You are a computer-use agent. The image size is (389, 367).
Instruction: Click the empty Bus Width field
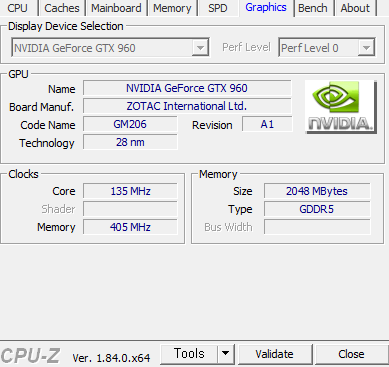(317, 227)
